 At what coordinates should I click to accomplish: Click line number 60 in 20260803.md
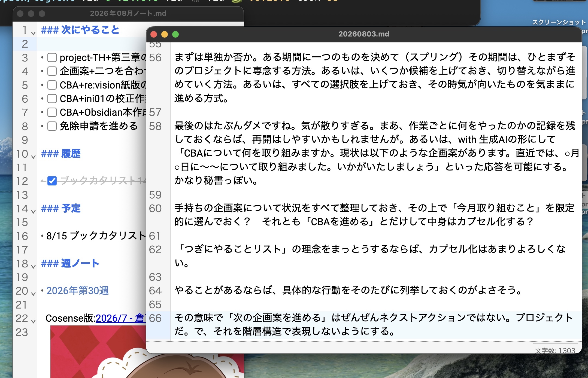pyautogui.click(x=155, y=208)
